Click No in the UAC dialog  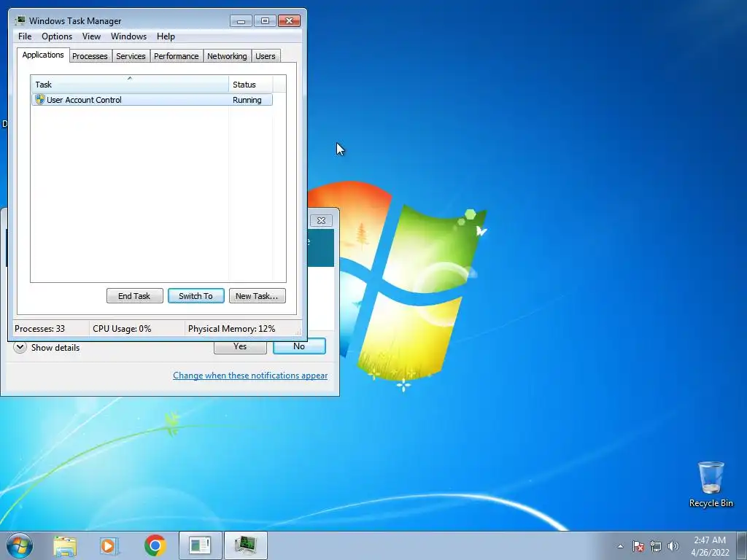click(x=299, y=346)
